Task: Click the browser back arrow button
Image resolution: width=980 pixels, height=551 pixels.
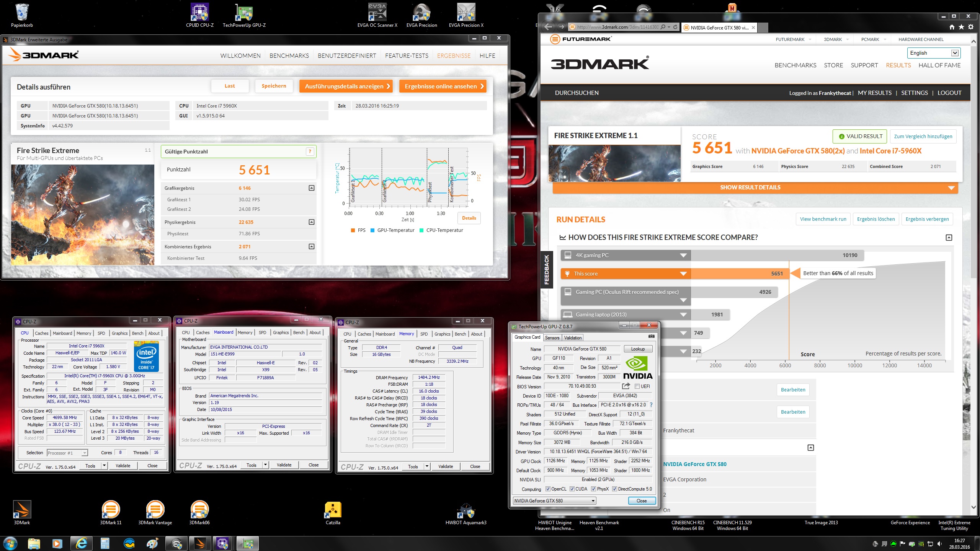Action: point(549,27)
